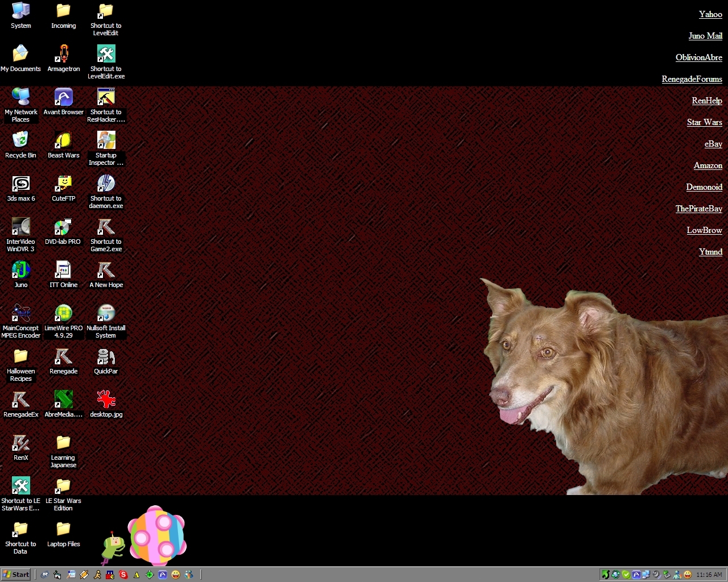Open the Recycle Bin desktop icon
This screenshot has height=582, width=728.
[20, 140]
